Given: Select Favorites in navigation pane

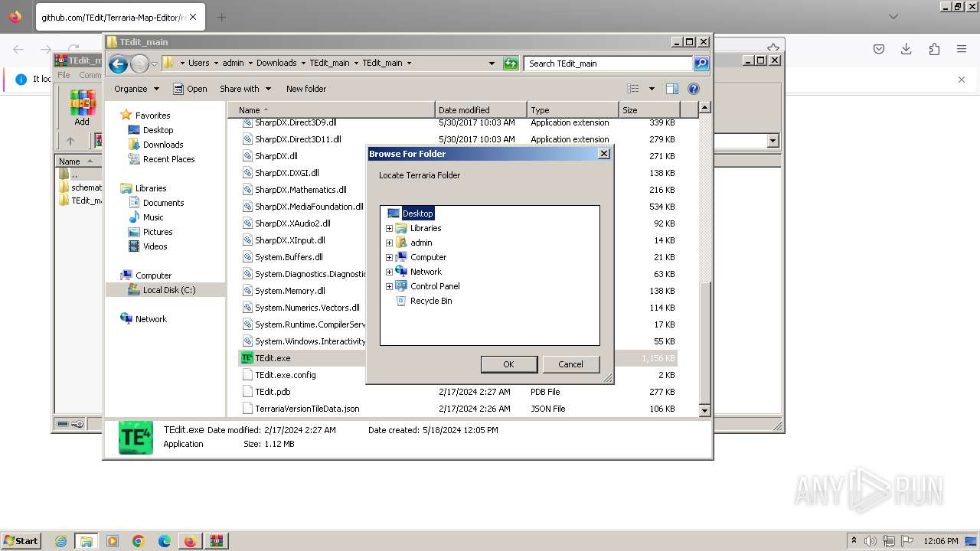Looking at the screenshot, I should pyautogui.click(x=152, y=116).
